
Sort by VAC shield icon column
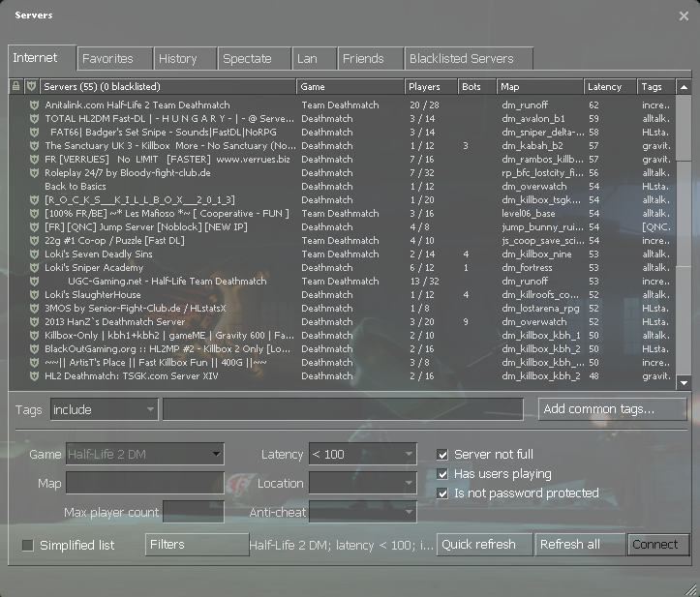coord(32,87)
